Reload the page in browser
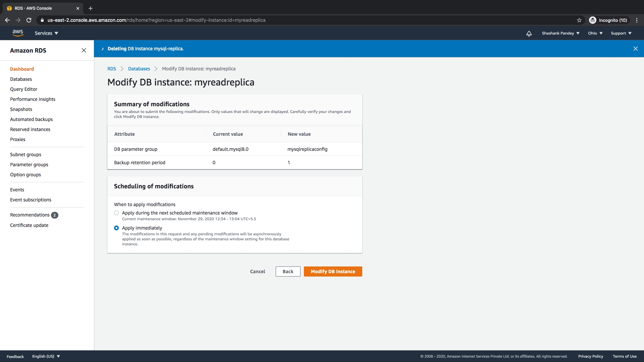The width and height of the screenshot is (644, 362). 29,20
